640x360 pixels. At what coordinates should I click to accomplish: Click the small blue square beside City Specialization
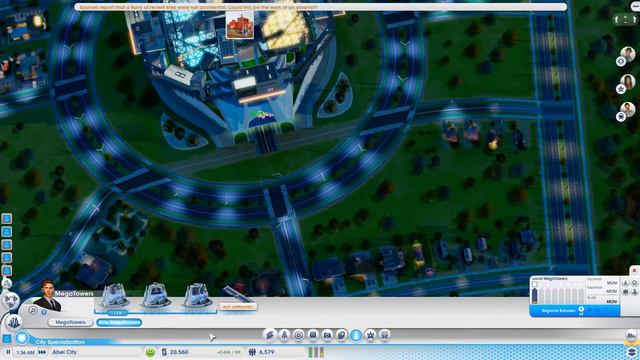click(x=7, y=338)
